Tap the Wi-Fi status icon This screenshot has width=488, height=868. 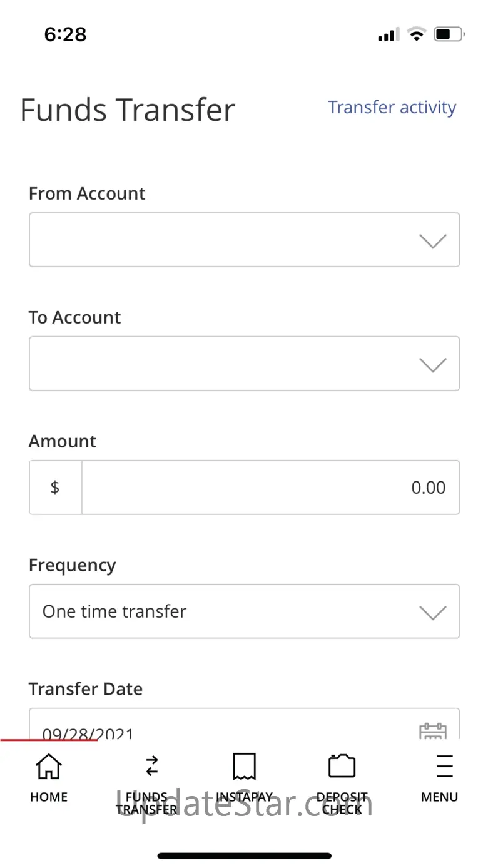(x=416, y=34)
